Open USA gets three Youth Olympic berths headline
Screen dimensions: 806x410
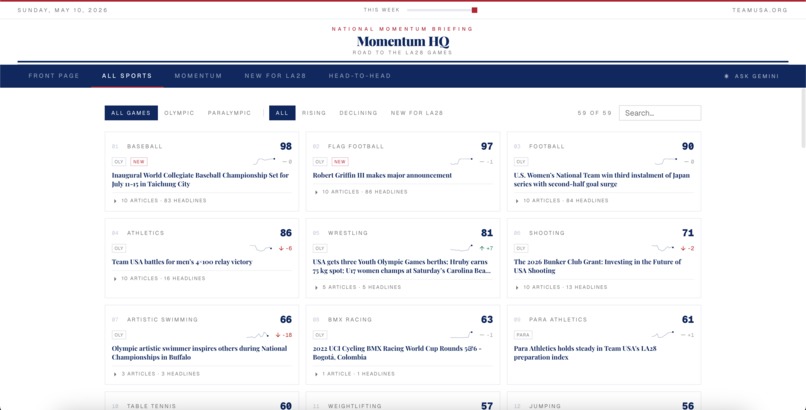(x=401, y=266)
